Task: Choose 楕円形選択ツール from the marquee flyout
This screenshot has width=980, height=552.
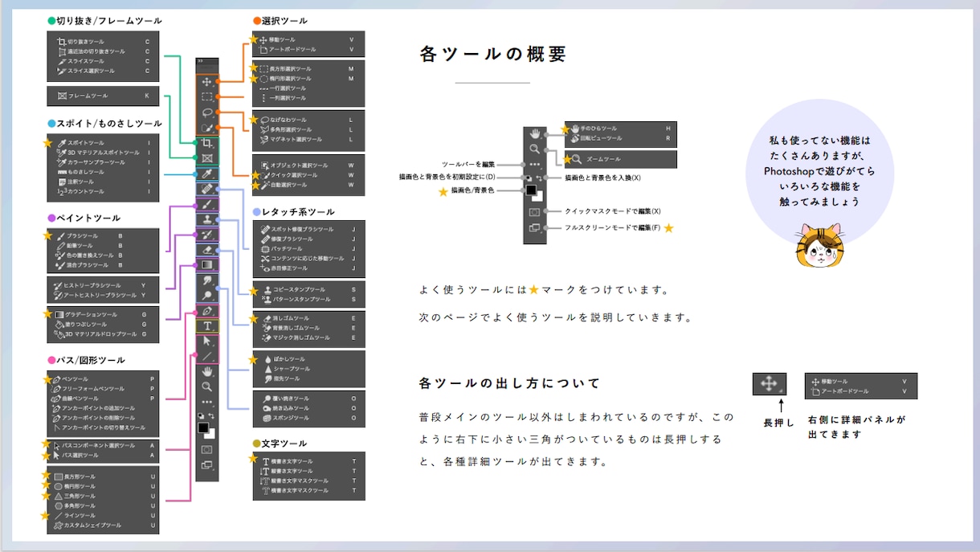Action: 285,79
